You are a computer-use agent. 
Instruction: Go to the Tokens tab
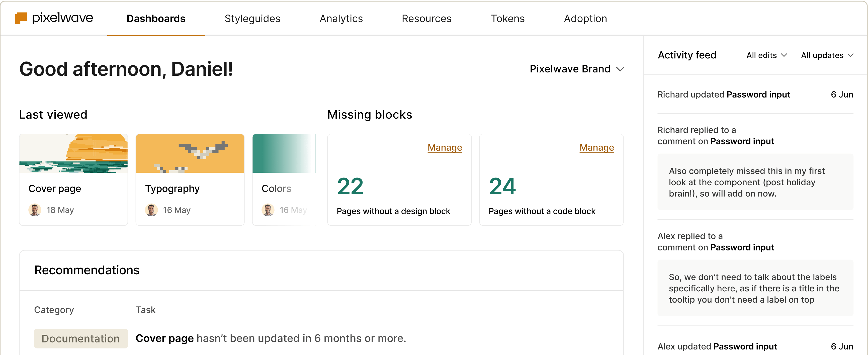coord(507,19)
